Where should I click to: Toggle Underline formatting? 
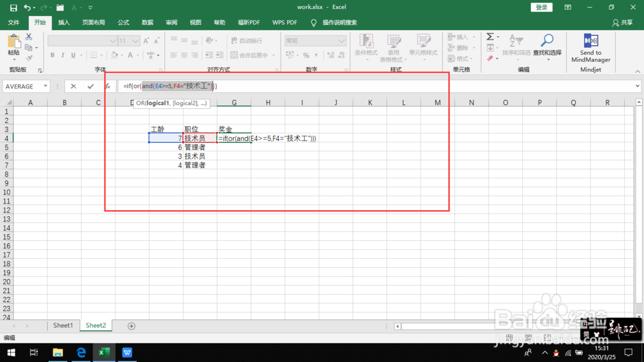(73, 55)
